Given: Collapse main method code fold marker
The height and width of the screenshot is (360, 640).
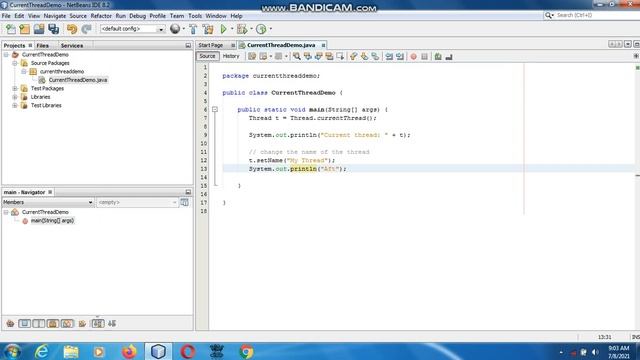Looking at the screenshot, I should tap(215, 109).
